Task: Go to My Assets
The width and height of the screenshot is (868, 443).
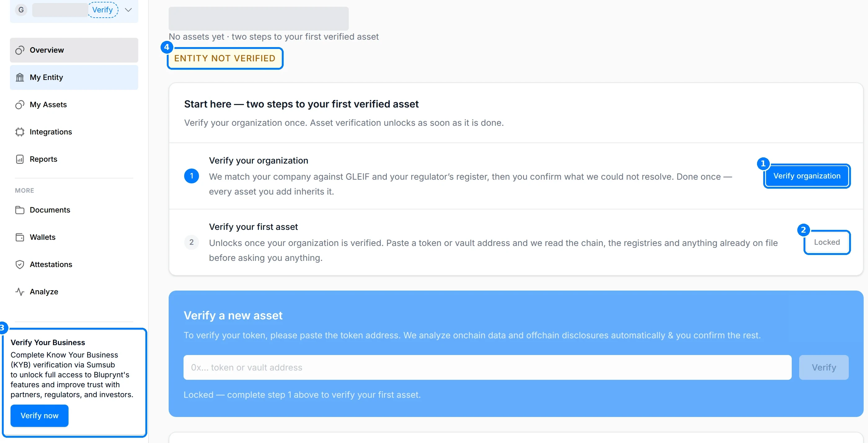Action: coord(74,105)
